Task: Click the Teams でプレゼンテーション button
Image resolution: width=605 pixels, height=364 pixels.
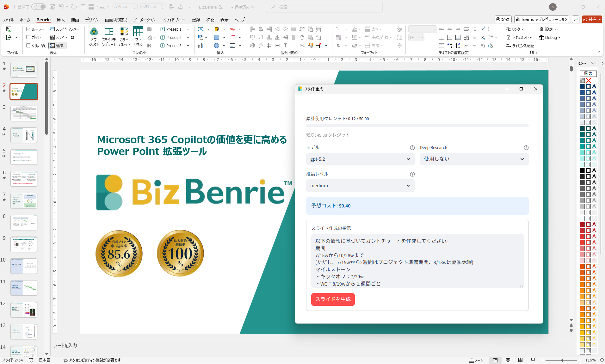Action: pyautogui.click(x=541, y=19)
